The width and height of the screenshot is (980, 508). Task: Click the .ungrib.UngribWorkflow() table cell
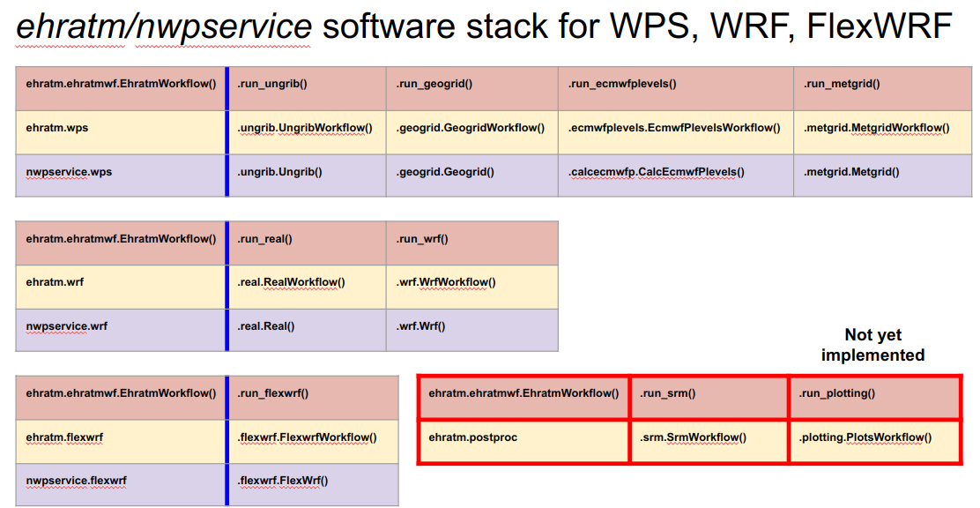point(305,128)
